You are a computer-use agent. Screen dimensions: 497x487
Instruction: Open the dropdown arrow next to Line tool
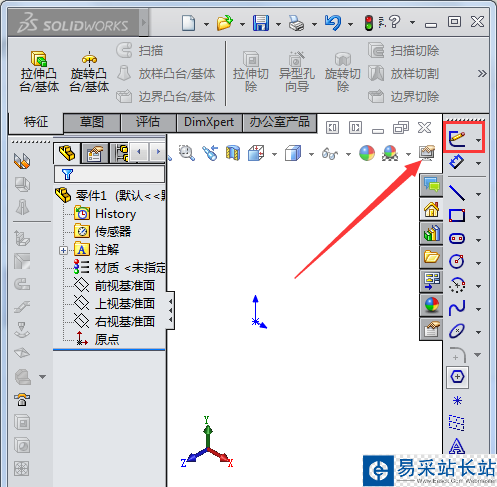point(479,194)
